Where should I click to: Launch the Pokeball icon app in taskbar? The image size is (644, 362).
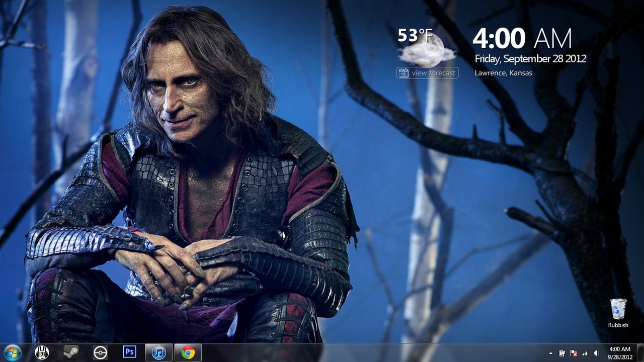click(100, 353)
